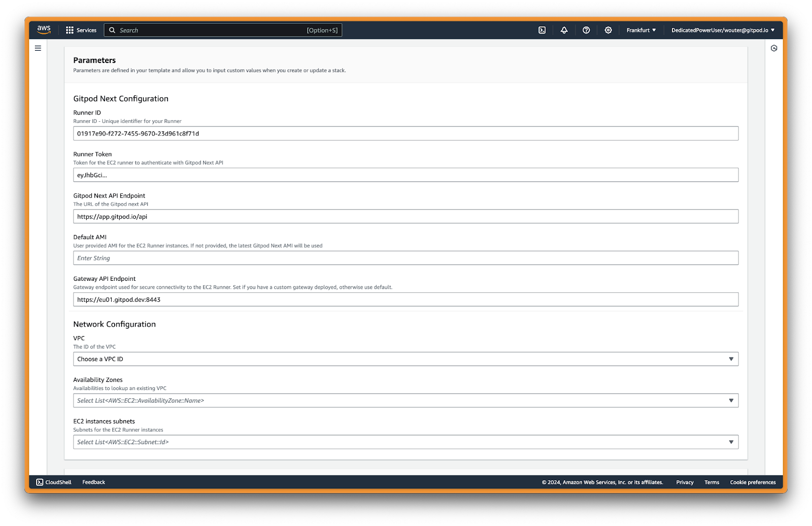The height and width of the screenshot is (526, 812).
Task: Click the Availability Zones label
Action: tap(98, 380)
